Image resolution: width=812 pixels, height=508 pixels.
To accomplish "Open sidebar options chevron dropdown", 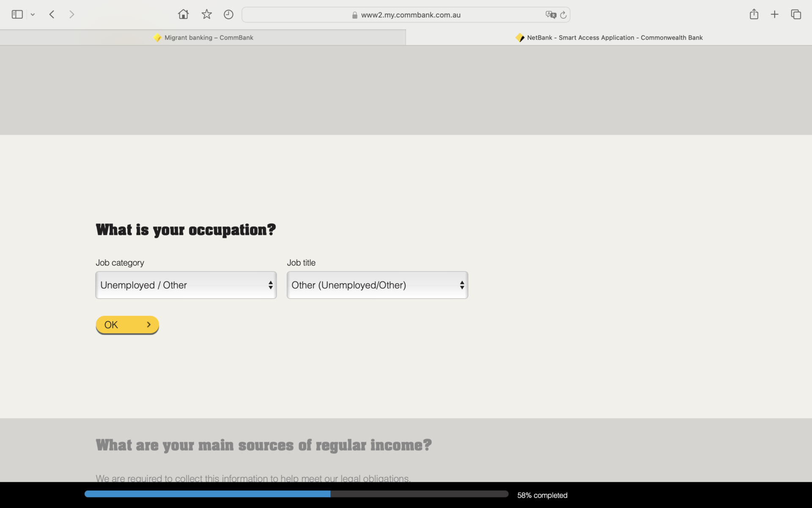I will (33, 15).
